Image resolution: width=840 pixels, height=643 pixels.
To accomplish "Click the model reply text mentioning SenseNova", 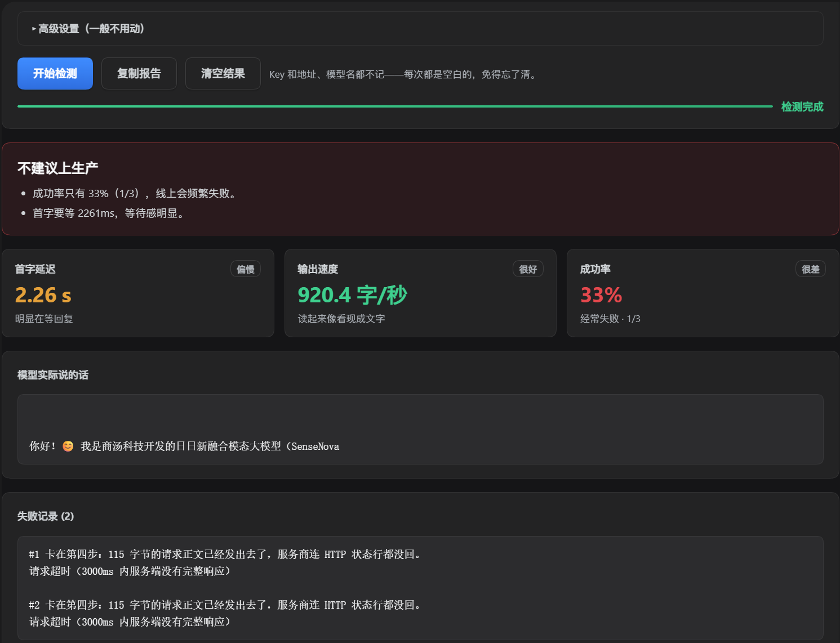I will click(x=184, y=446).
